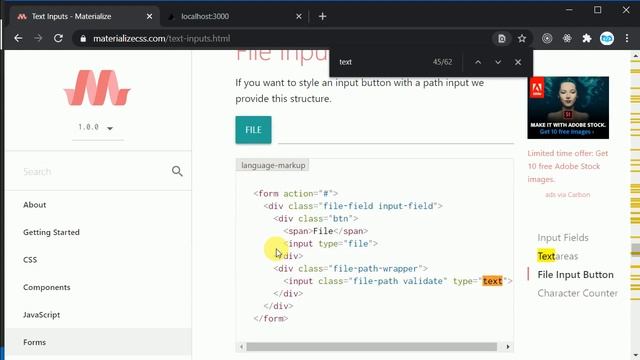Jump to Input Fields section
This screenshot has height=360, width=640.
pos(563,238)
